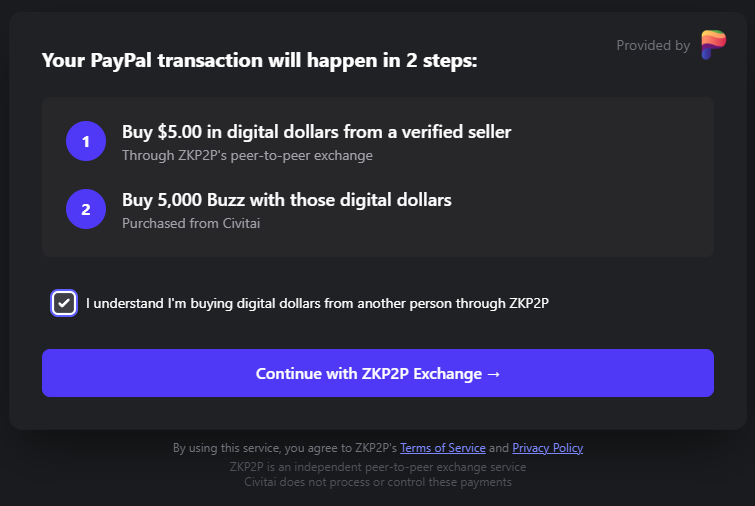Click the "Buy 5,000 Buzz" step heading
Image resolution: width=755 pixels, height=506 pixels.
(x=286, y=200)
